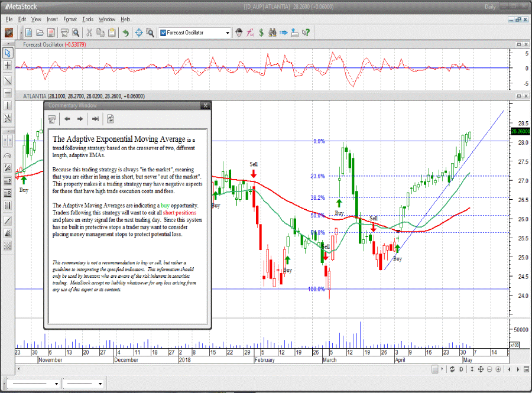Click the vertical rescale arrows icon

[x=472, y=369]
